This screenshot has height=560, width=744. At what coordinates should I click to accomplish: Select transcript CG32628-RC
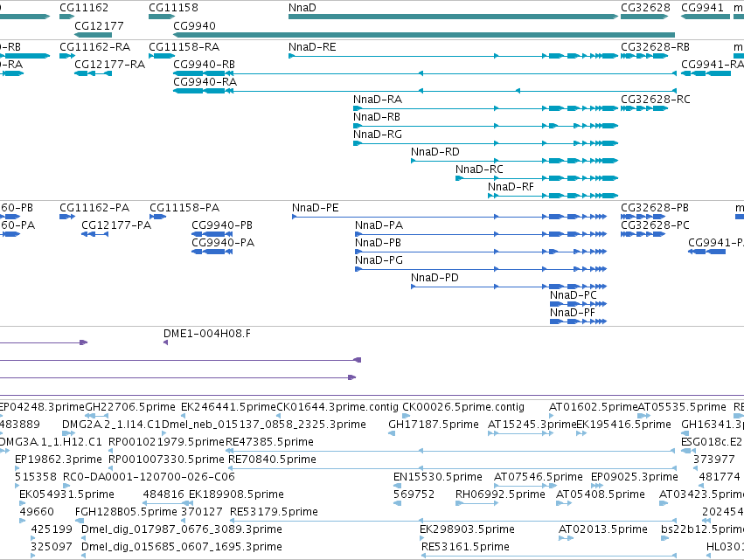644,108
